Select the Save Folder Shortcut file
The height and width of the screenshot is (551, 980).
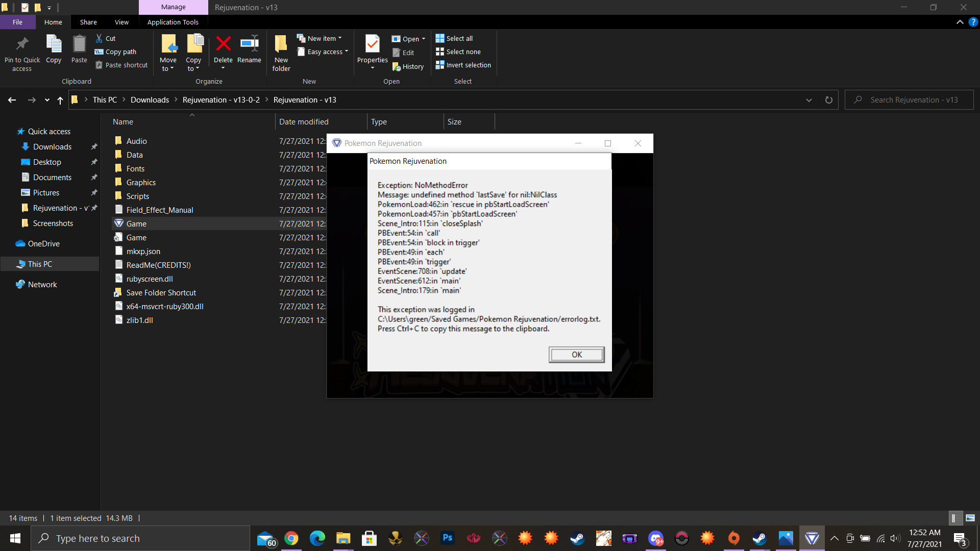click(161, 292)
